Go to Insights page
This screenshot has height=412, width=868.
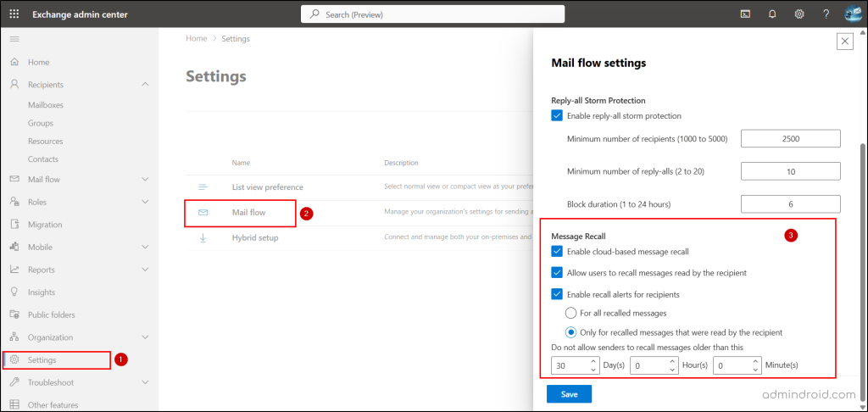click(42, 292)
